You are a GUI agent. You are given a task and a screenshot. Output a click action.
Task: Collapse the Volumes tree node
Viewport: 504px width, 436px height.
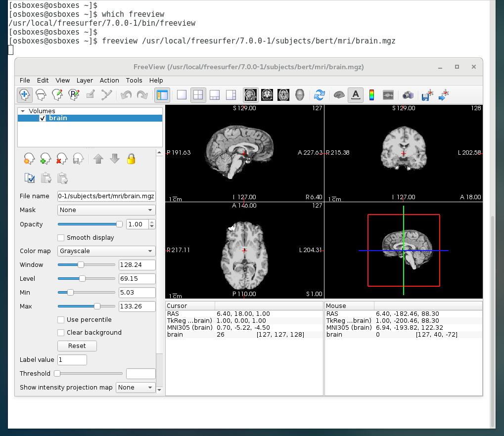[x=22, y=111]
